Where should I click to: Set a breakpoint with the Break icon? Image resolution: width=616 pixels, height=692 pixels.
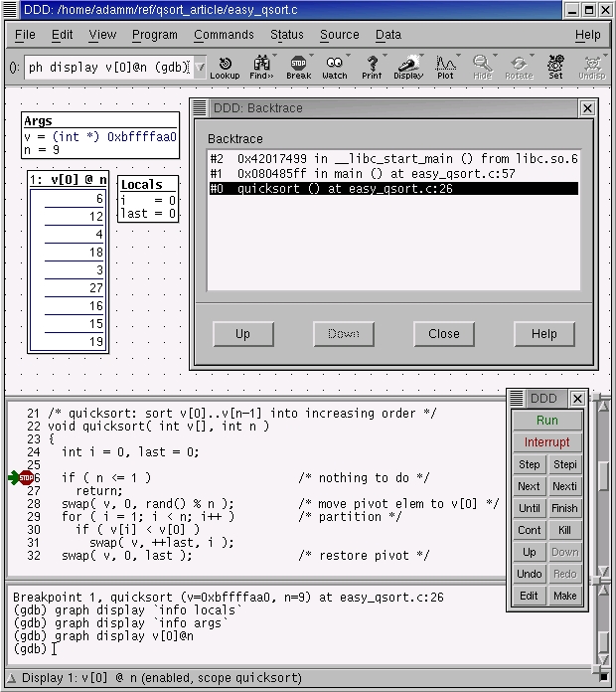[298, 67]
